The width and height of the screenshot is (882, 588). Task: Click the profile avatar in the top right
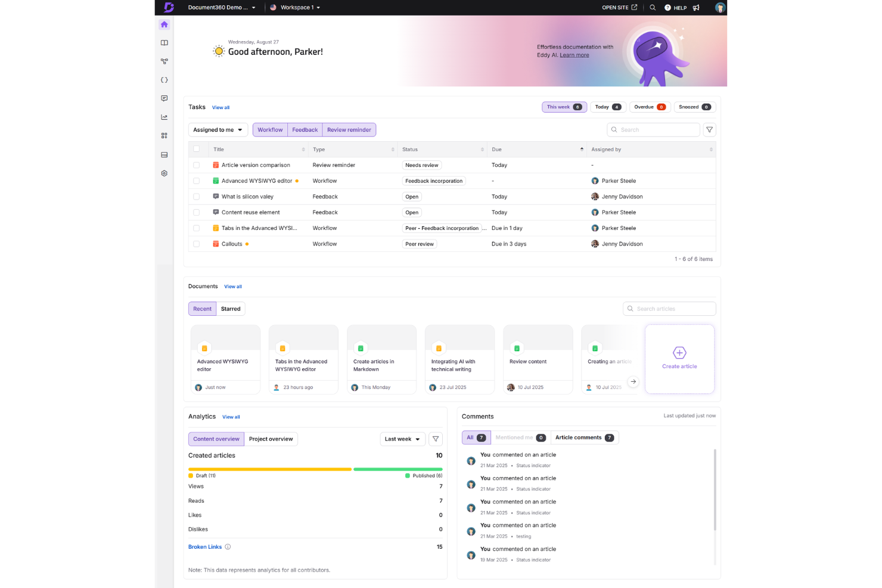(x=719, y=7)
